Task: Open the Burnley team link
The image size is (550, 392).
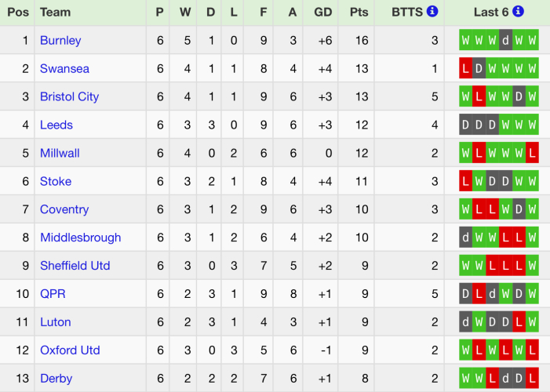Action: point(60,40)
